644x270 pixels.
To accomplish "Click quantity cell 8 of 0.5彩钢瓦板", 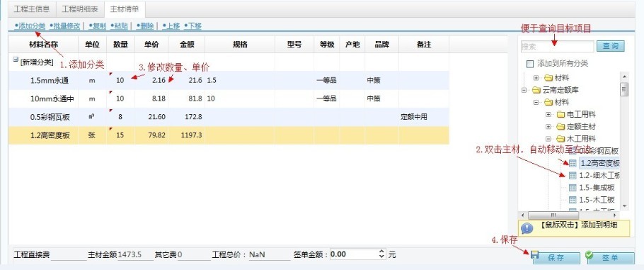I will 120,117.
